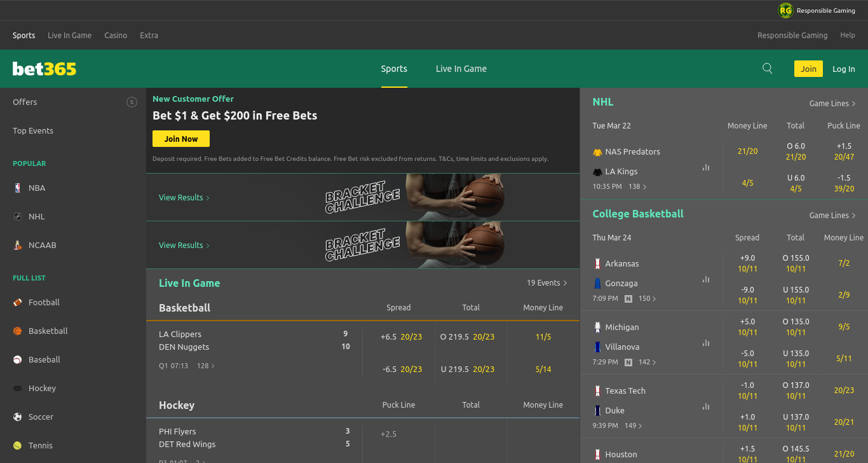Open stats icon for Michigan vs Villanova

[706, 343]
